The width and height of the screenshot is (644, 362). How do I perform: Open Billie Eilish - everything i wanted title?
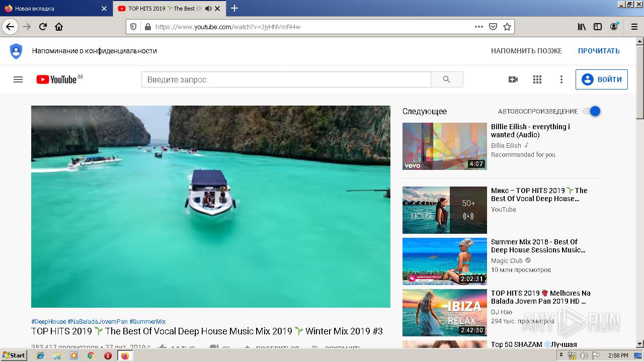(x=530, y=131)
